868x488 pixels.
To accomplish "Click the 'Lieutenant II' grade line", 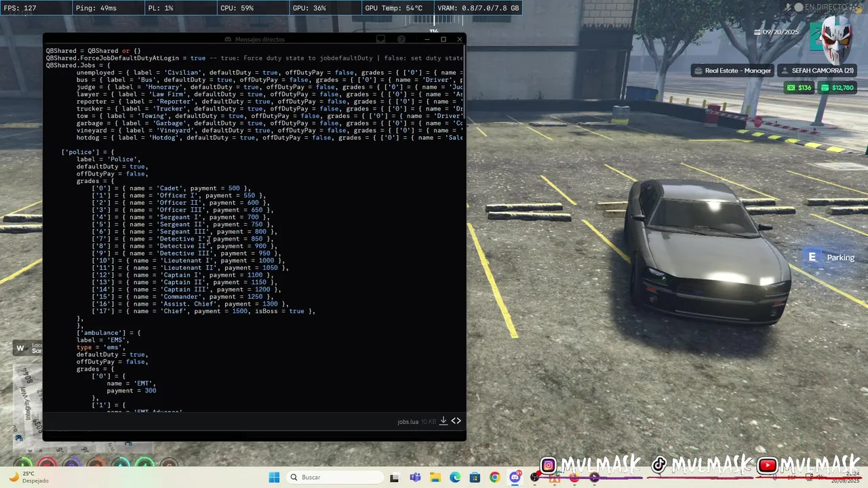I will [x=190, y=268].
